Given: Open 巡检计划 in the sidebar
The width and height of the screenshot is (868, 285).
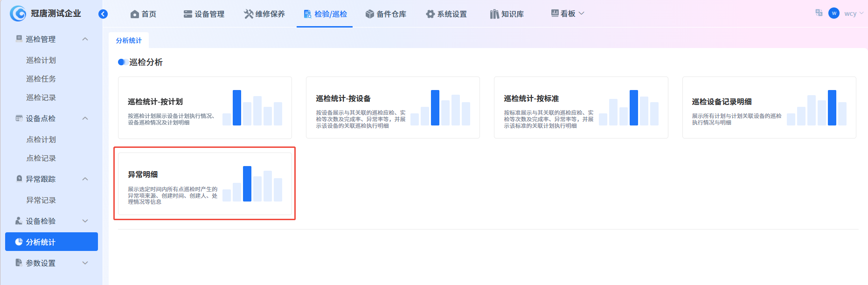Looking at the screenshot, I should click(41, 60).
